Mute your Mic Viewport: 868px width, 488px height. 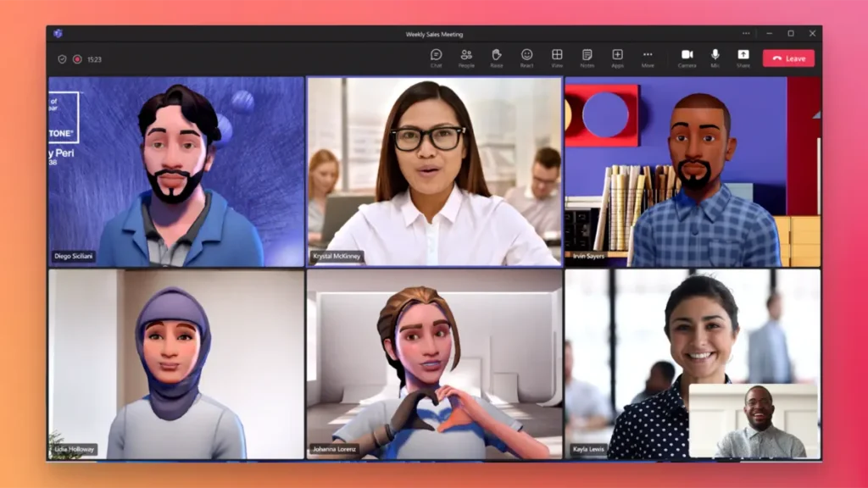pyautogui.click(x=715, y=58)
